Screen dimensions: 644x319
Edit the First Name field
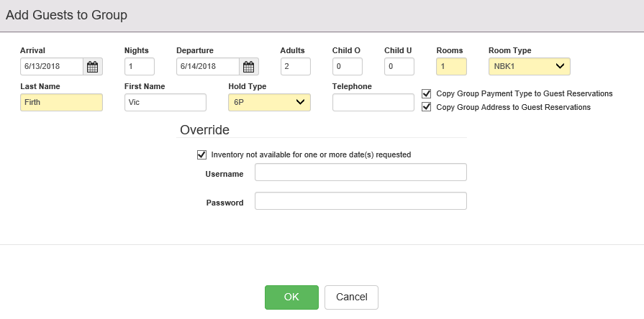pos(165,103)
